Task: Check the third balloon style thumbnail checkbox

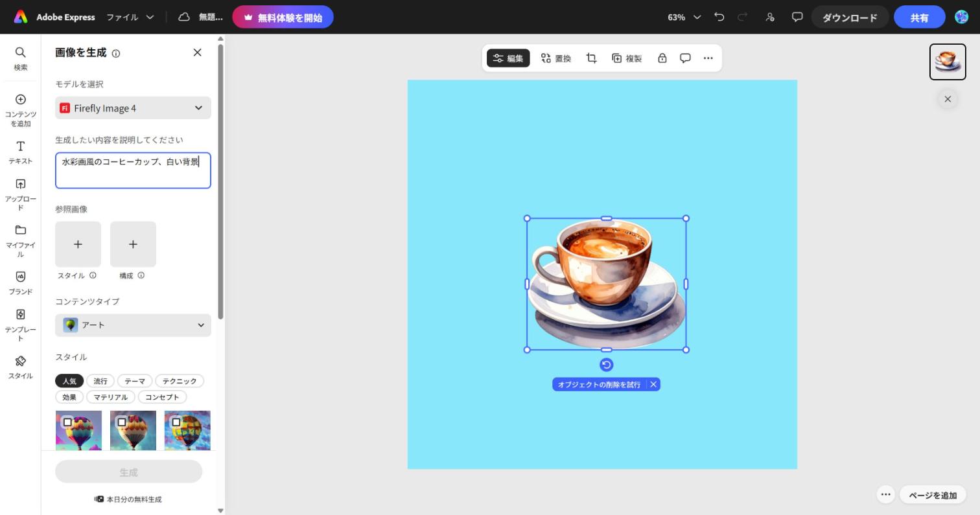Action: pos(176,422)
